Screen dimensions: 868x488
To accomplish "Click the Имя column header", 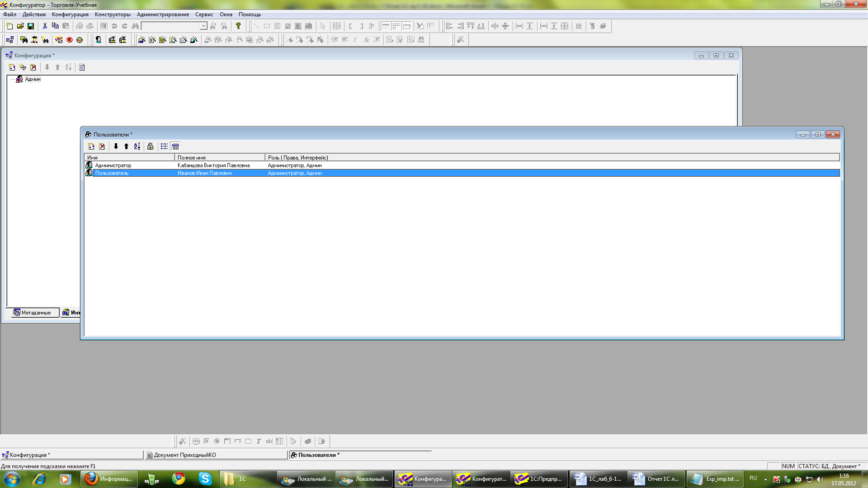I will pos(129,158).
